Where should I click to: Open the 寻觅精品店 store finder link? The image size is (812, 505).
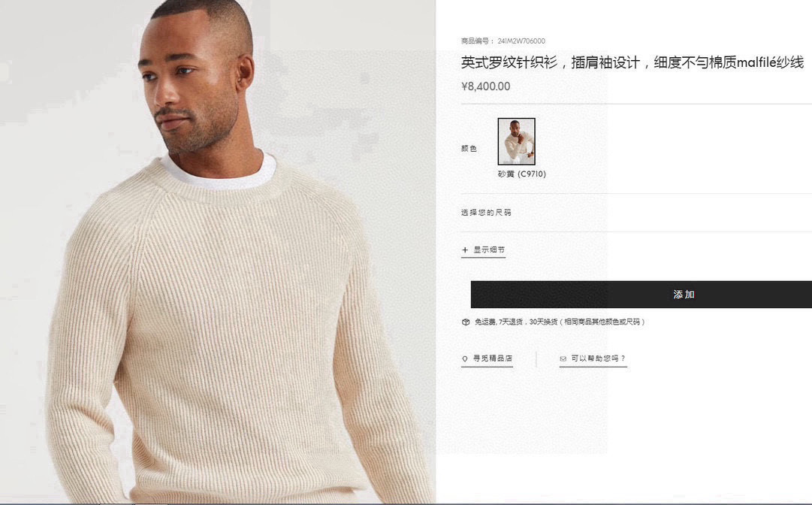tap(487, 358)
